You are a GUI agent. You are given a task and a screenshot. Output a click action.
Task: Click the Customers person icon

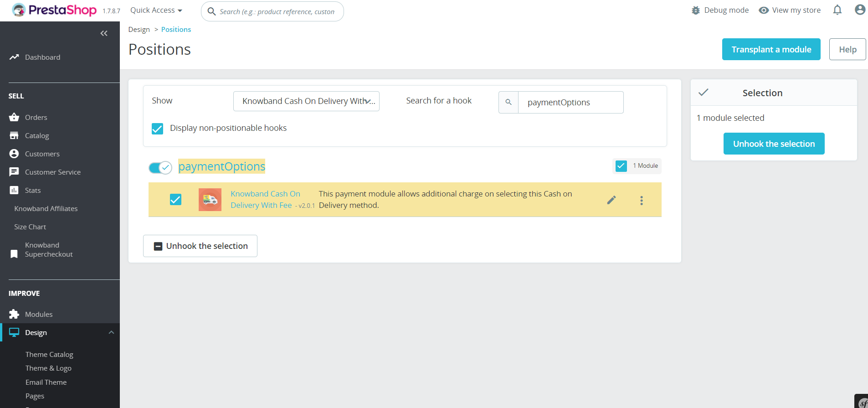14,154
